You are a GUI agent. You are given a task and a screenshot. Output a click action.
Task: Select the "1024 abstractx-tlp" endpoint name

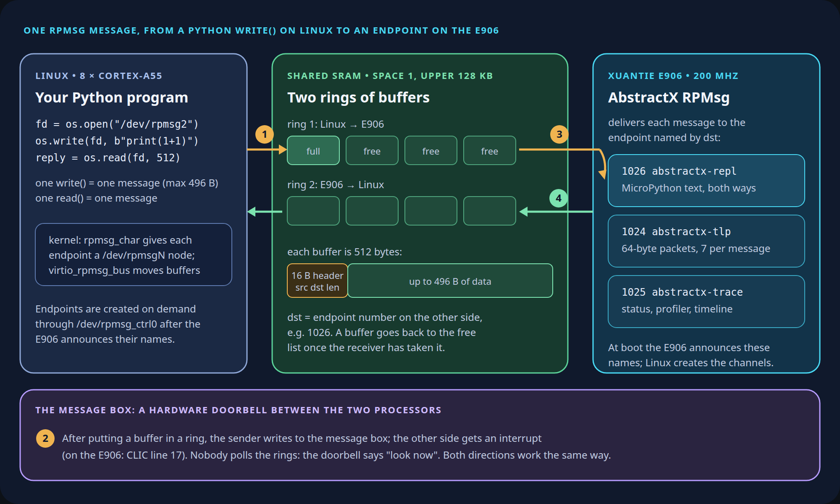tap(676, 232)
